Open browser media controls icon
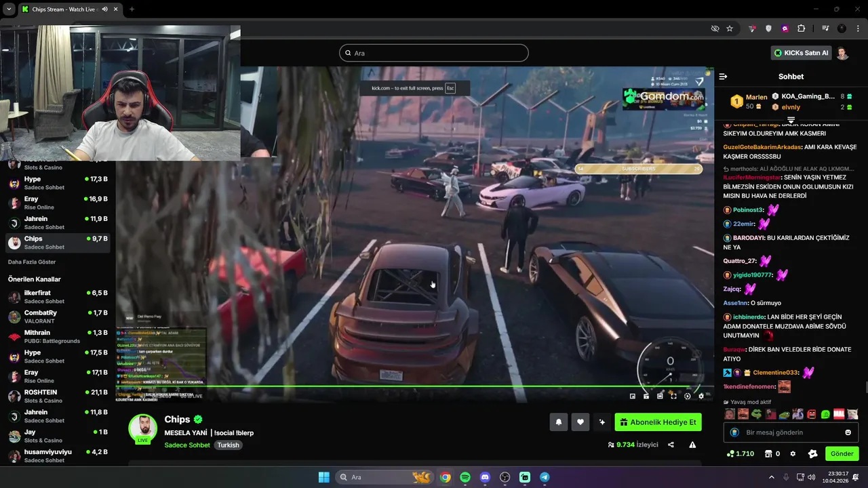 [825, 28]
